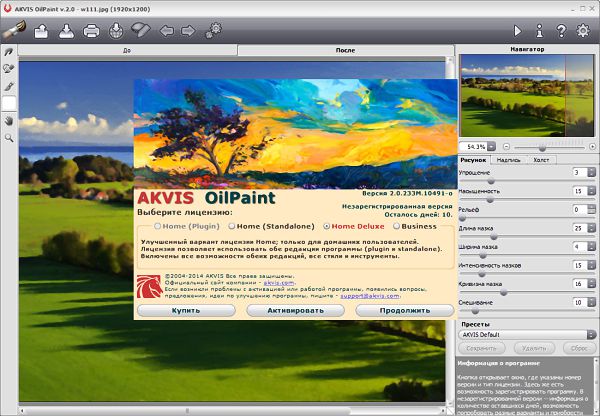The height and width of the screenshot is (416, 600).
Task: Choose the Home Deluxe license radio
Action: [327, 226]
